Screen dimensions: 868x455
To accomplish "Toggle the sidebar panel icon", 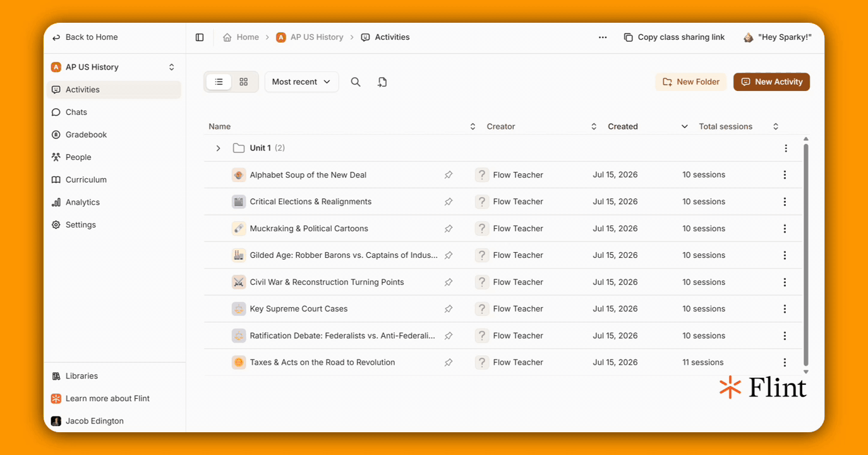I will pos(200,37).
